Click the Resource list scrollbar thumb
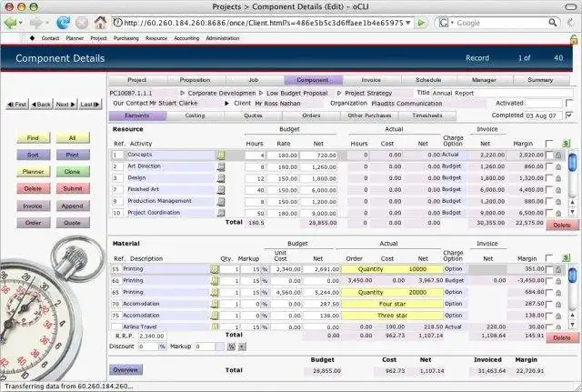The image size is (582, 392). 573,162
